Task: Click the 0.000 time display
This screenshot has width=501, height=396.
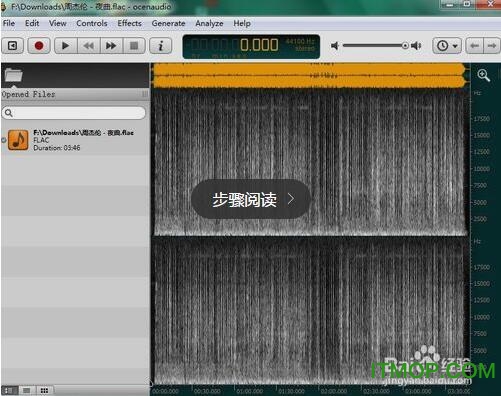Action: [x=259, y=45]
